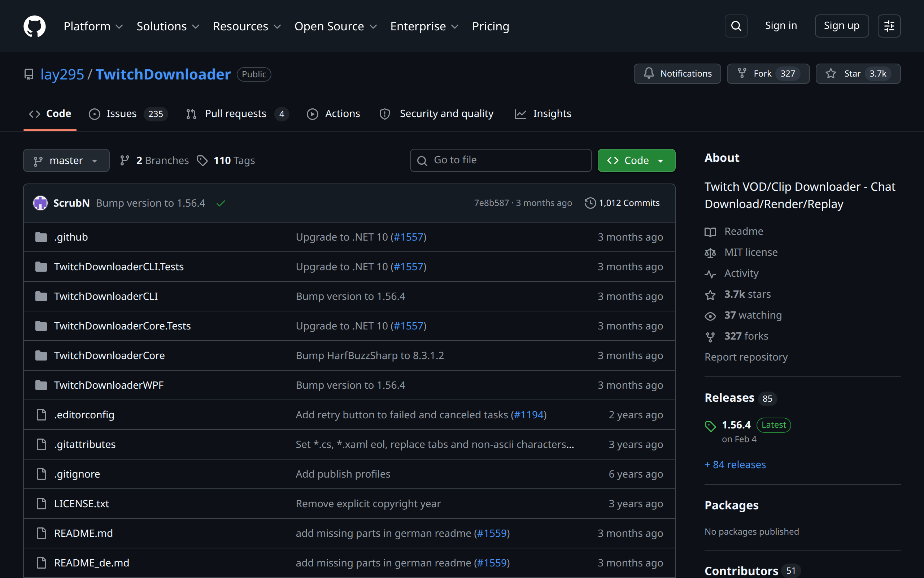Open TwitchDownloaderCLI.Tests folder
This screenshot has height=578, width=924.
(119, 267)
